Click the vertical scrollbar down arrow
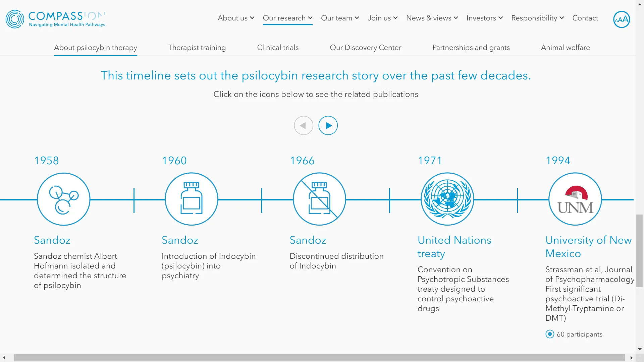This screenshot has height=362, width=644. click(x=640, y=349)
